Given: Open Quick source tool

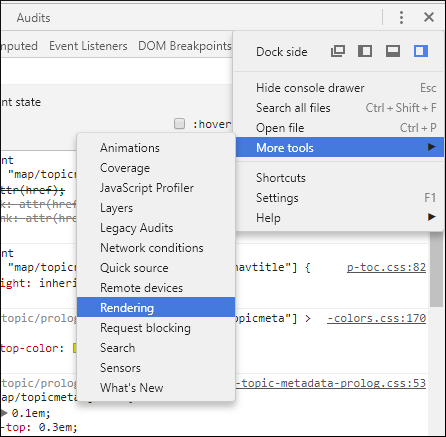Looking at the screenshot, I should pyautogui.click(x=156, y=268).
